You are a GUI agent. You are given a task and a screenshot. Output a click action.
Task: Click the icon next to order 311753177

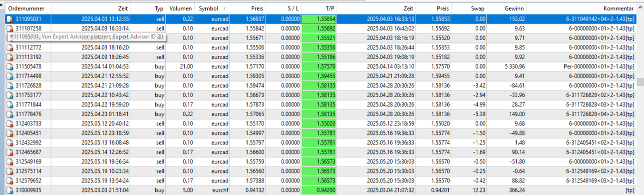(x=9, y=95)
